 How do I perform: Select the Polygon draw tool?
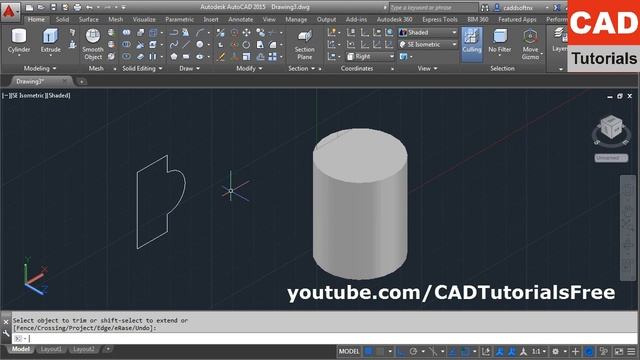173,56
